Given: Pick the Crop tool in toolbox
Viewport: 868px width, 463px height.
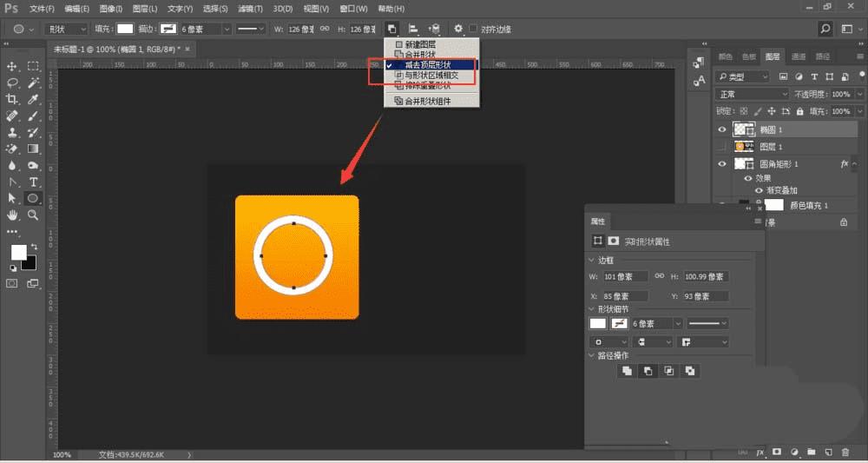Looking at the screenshot, I should point(13,99).
